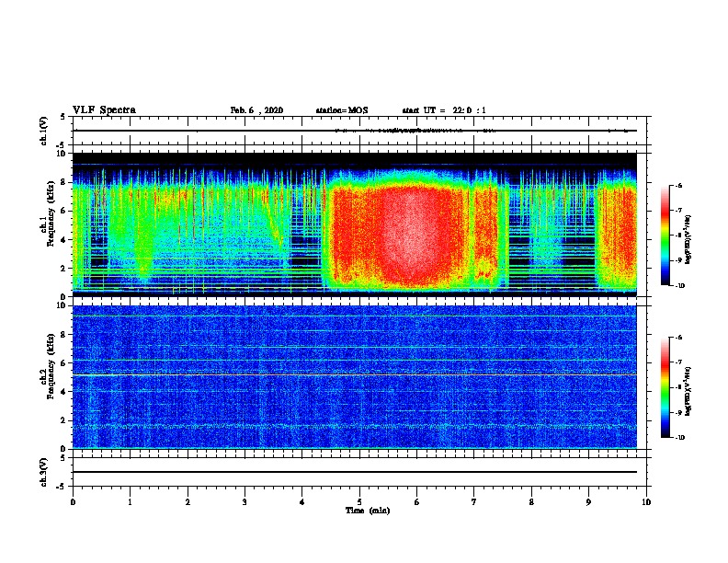The height and width of the screenshot is (563, 728).
Task: Click time axis tick label "8"
Action: click(531, 502)
